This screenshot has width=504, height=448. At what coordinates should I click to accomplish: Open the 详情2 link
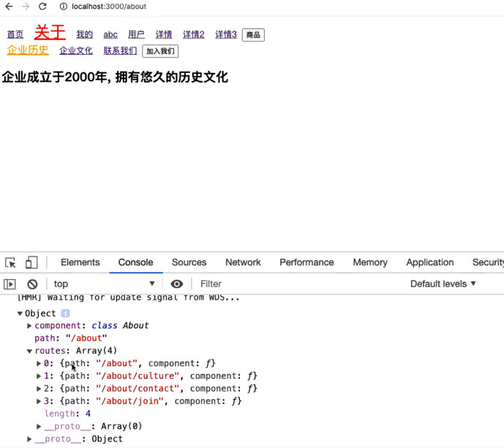(194, 34)
